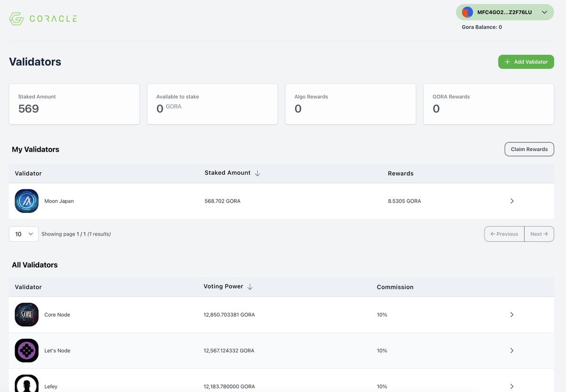Click the Goracle logo
The width and height of the screenshot is (566, 392).
43,19
